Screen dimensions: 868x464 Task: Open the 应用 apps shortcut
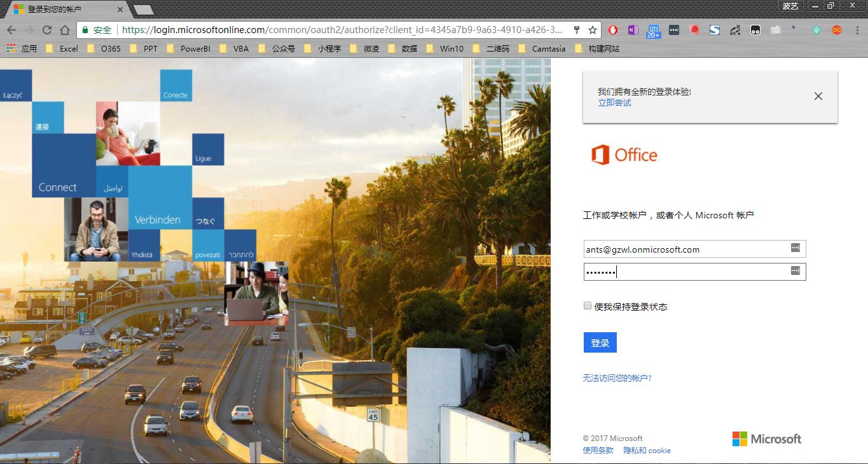pos(22,48)
